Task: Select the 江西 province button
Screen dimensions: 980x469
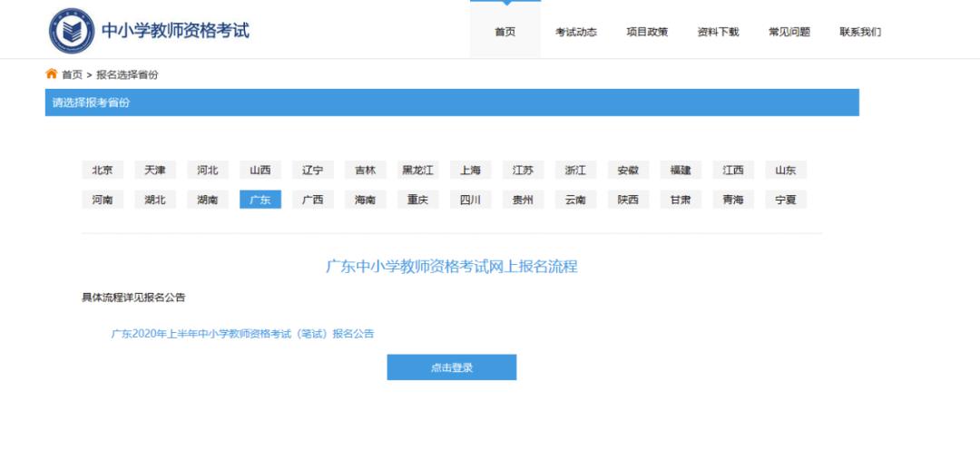Action: pyautogui.click(x=732, y=170)
